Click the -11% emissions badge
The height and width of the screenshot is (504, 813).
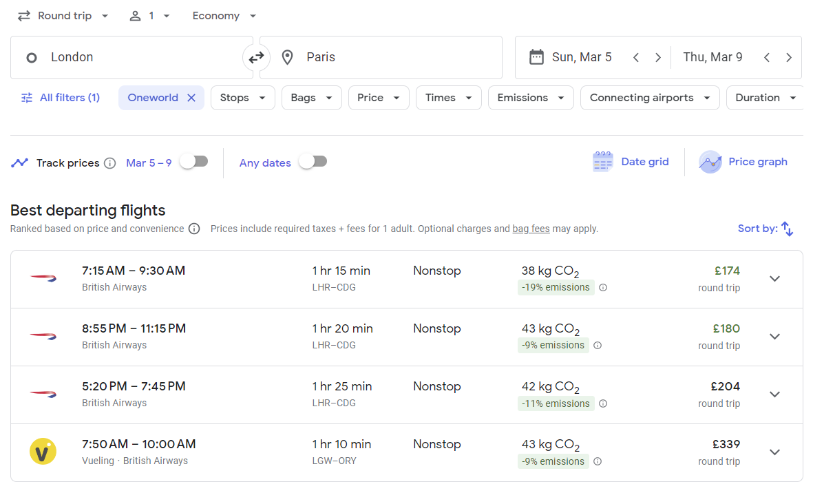[556, 403]
